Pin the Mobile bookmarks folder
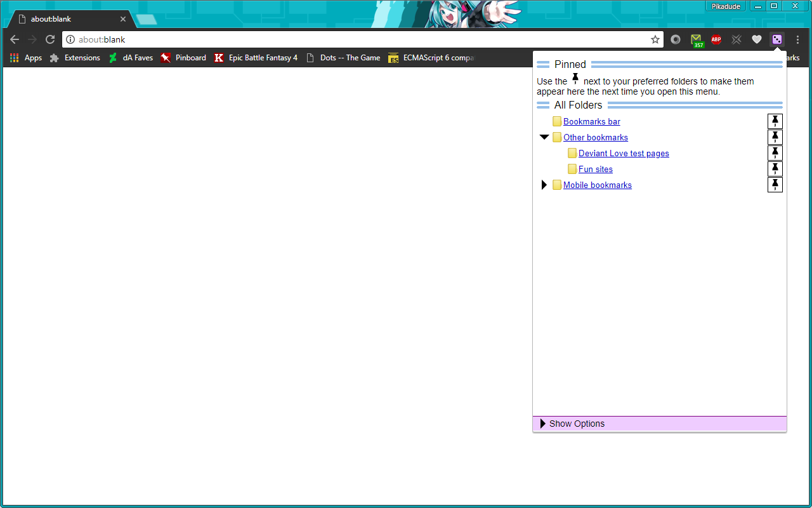Screen dimensions: 812x508 [x=775, y=185]
